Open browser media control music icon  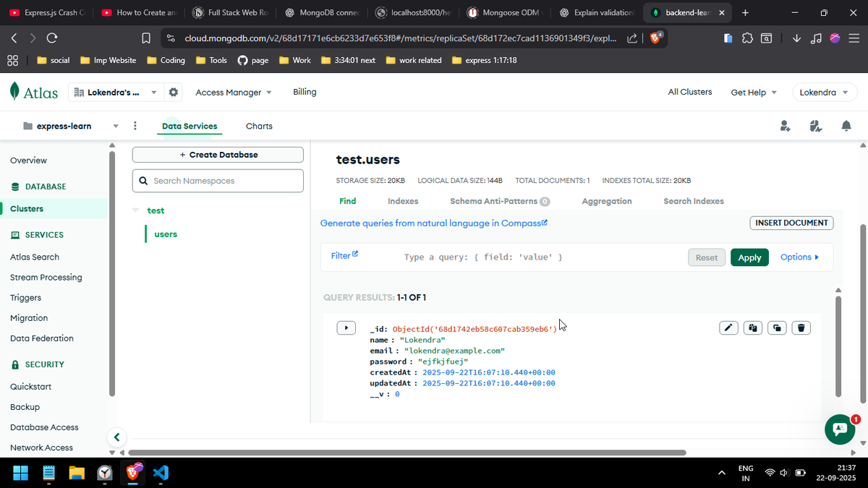click(x=816, y=38)
